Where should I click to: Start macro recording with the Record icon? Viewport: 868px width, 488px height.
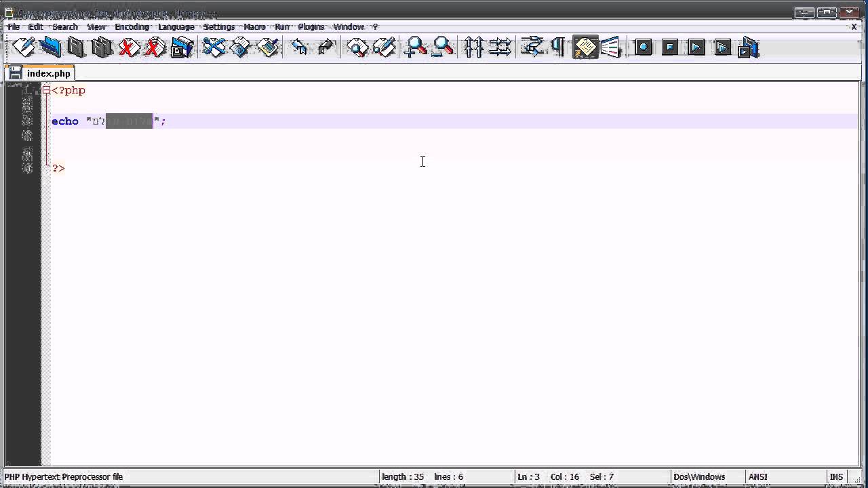(643, 47)
